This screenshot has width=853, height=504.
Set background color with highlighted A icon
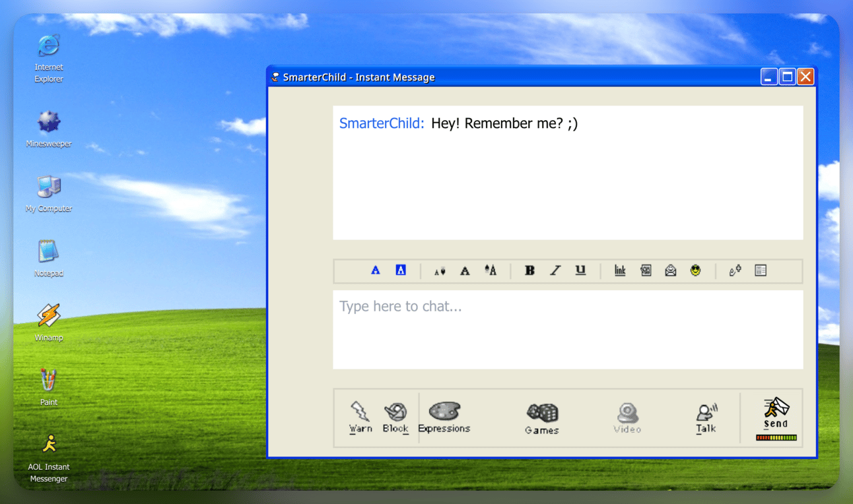click(x=401, y=270)
